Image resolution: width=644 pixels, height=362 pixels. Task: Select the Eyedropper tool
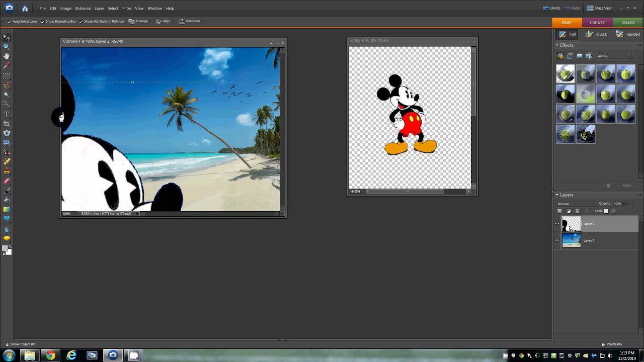7,65
